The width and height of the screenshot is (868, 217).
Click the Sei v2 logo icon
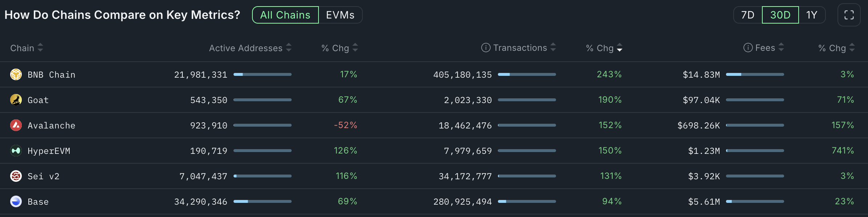16,176
